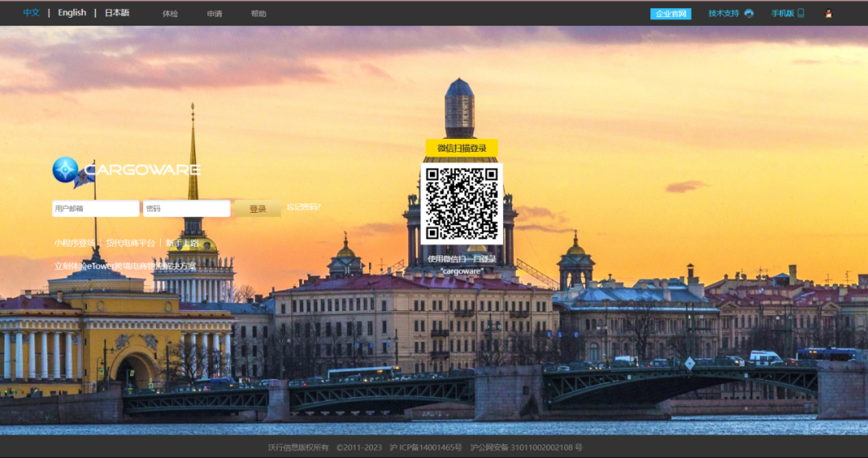The height and width of the screenshot is (458, 868).
Task: Focus the 用户邮箱 input field
Action: tap(96, 209)
